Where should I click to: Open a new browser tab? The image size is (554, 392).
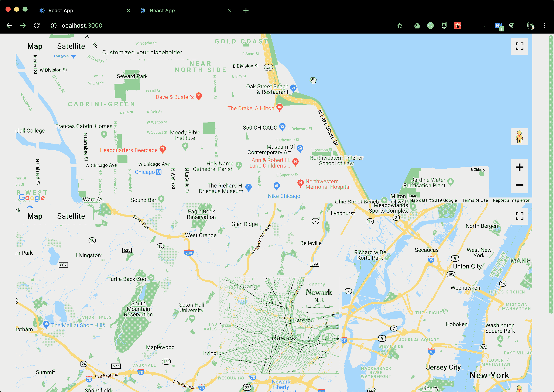(x=246, y=11)
